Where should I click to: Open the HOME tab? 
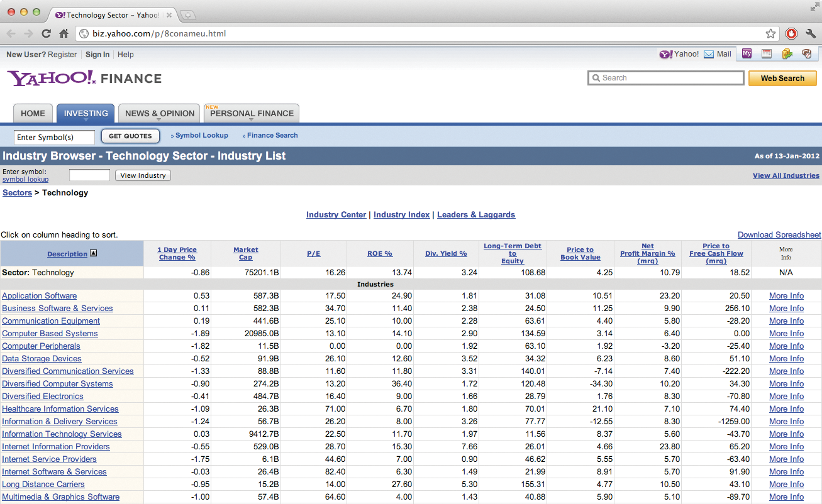click(x=33, y=114)
